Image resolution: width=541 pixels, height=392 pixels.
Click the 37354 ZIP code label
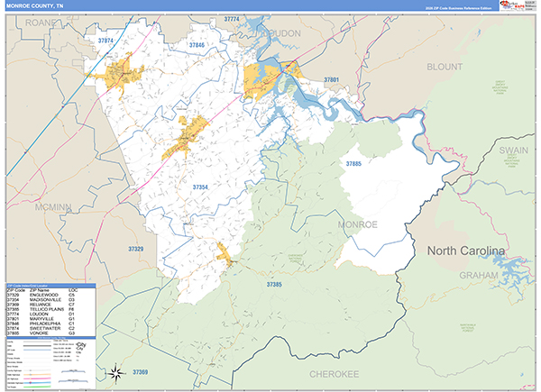pyautogui.click(x=200, y=187)
